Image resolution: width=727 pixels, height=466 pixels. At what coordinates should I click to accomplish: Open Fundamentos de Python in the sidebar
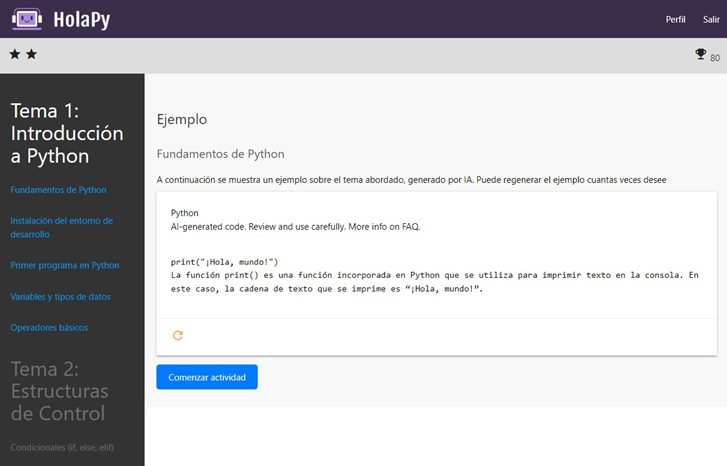click(58, 189)
